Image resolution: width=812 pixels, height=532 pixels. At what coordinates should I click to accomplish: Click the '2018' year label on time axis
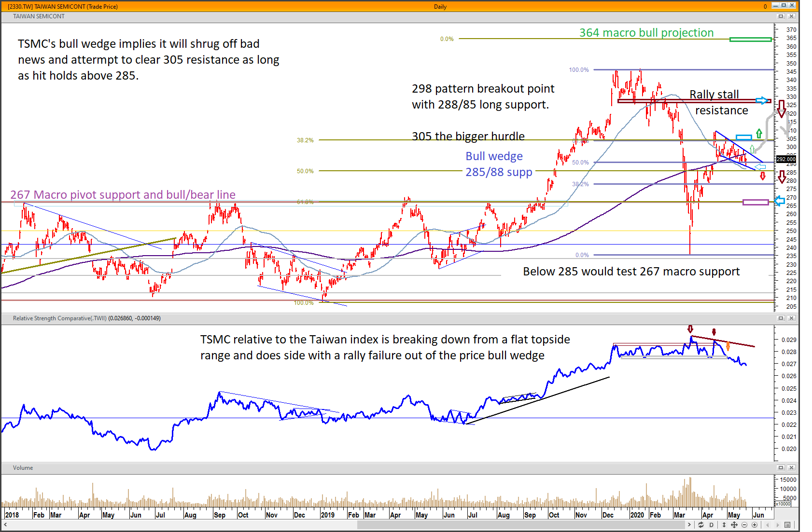12,515
